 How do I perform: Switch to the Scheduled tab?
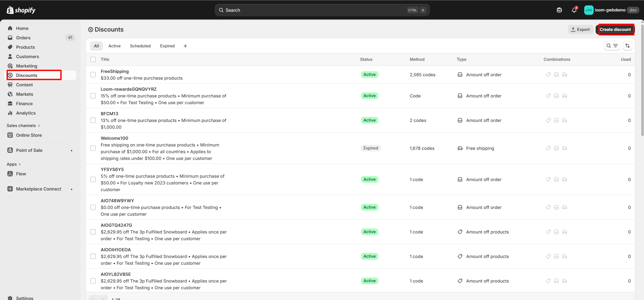coord(140,46)
